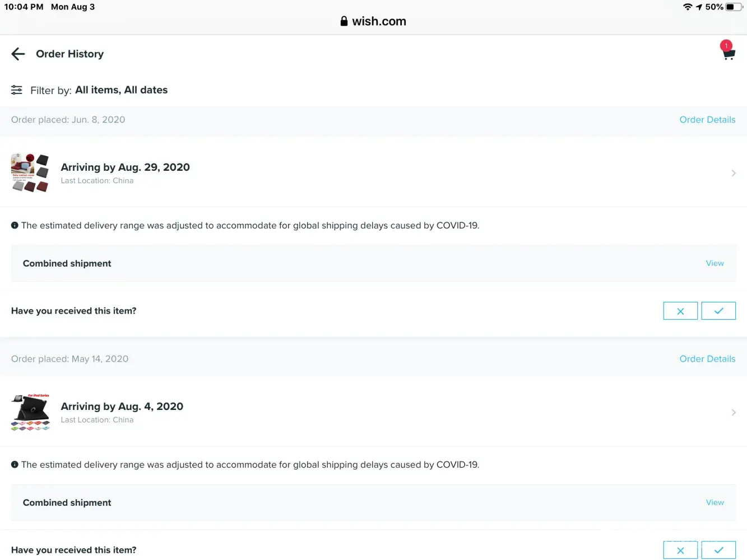Tap 'Combined shipment' label in Jun. 8 order
Image resolution: width=747 pixels, height=560 pixels.
click(67, 263)
